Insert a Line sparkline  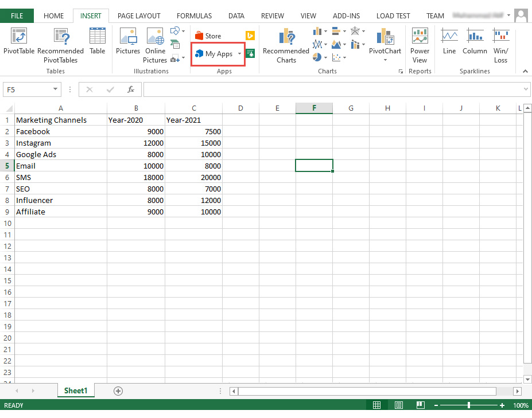pos(449,43)
